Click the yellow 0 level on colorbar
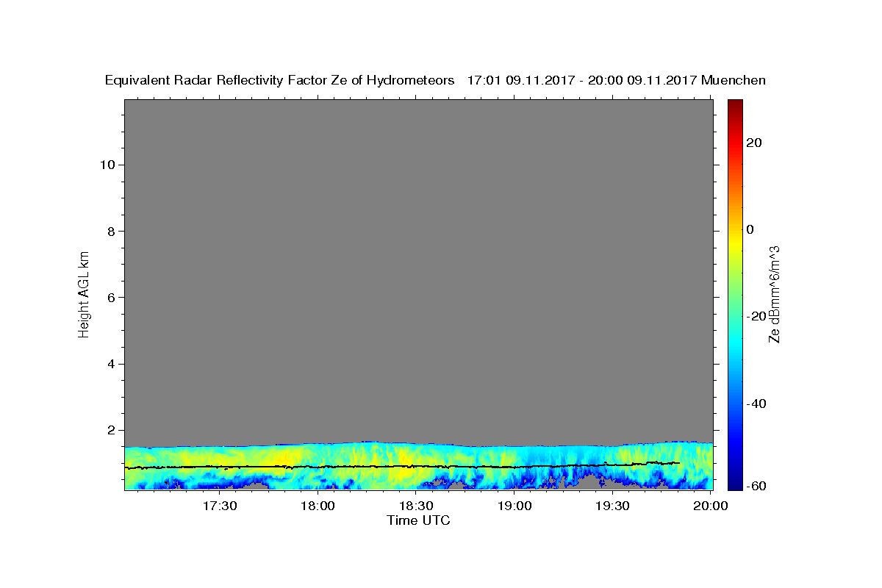Image resolution: width=882 pixels, height=588 pixels. [x=735, y=229]
